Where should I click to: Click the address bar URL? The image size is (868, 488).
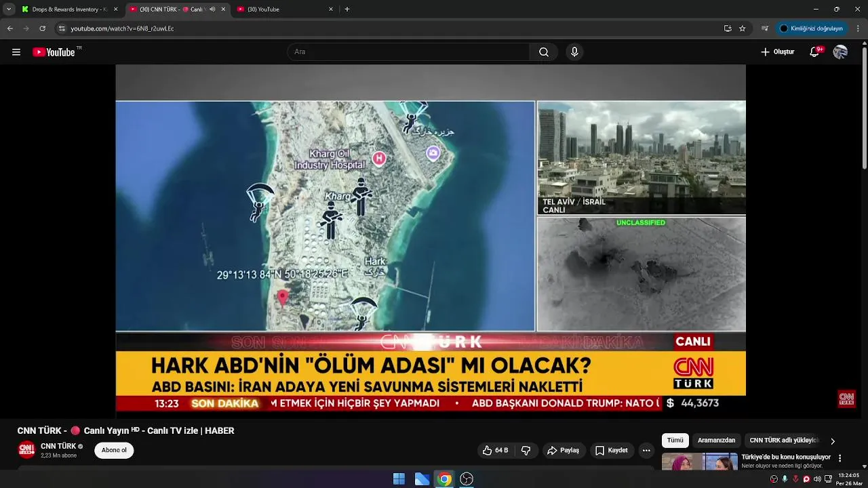click(122, 28)
